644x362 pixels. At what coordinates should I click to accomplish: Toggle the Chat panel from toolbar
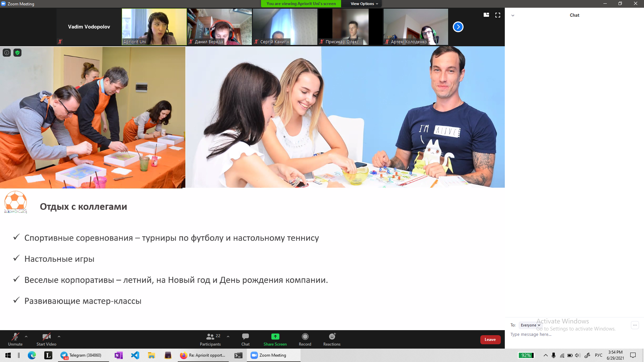tap(246, 339)
